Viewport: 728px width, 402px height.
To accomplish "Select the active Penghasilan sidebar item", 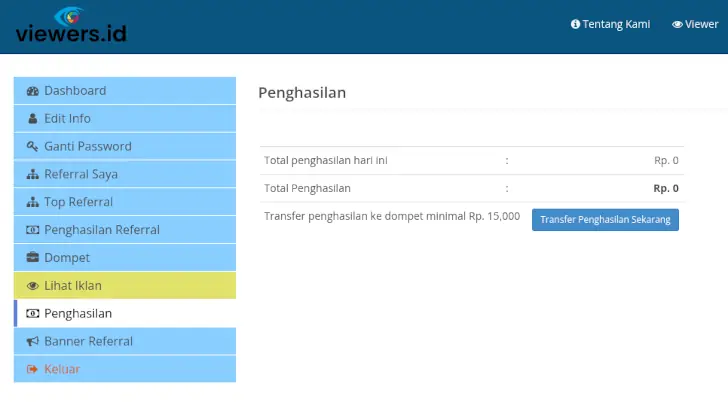I will pyautogui.click(x=125, y=313).
